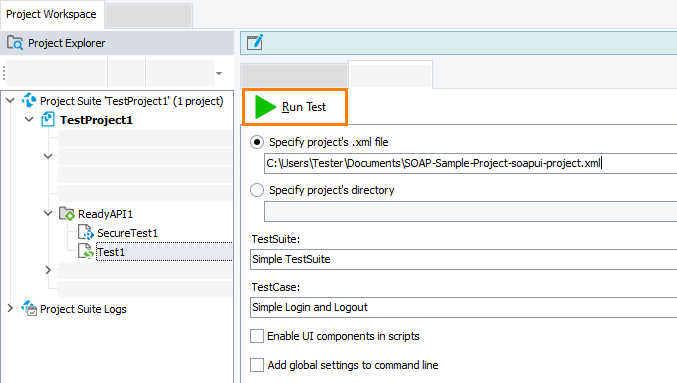Click the Test1 item icon

[x=85, y=251]
